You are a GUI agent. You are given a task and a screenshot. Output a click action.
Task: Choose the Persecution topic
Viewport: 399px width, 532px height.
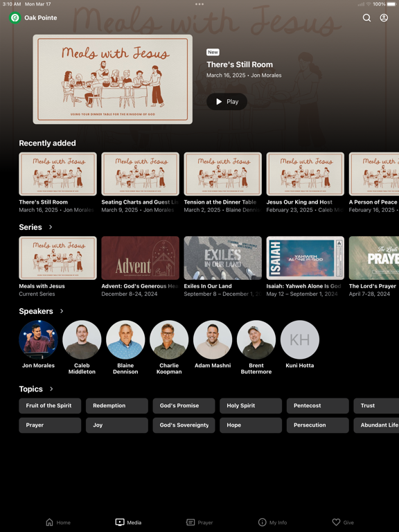tap(317, 425)
